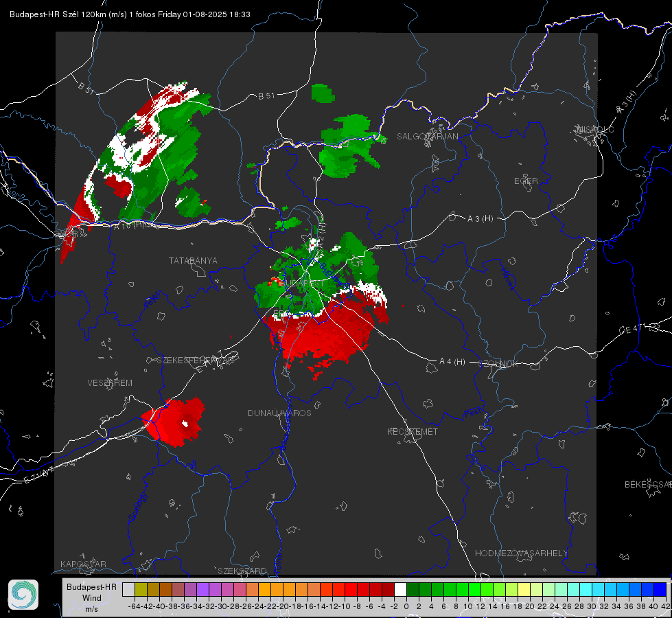The height and width of the screenshot is (618, 672).
Task: Click the swirl logo icon beside the legend
Action: pyautogui.click(x=23, y=595)
